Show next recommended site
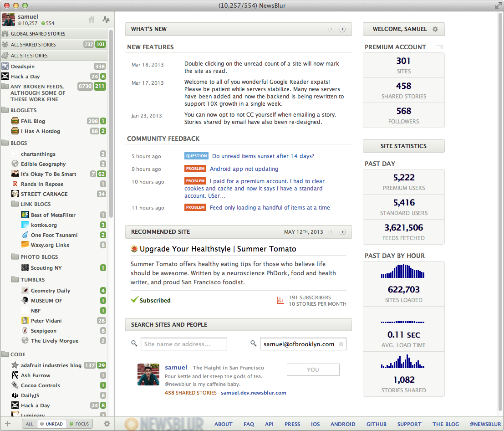504x431 pixels. click(x=343, y=232)
